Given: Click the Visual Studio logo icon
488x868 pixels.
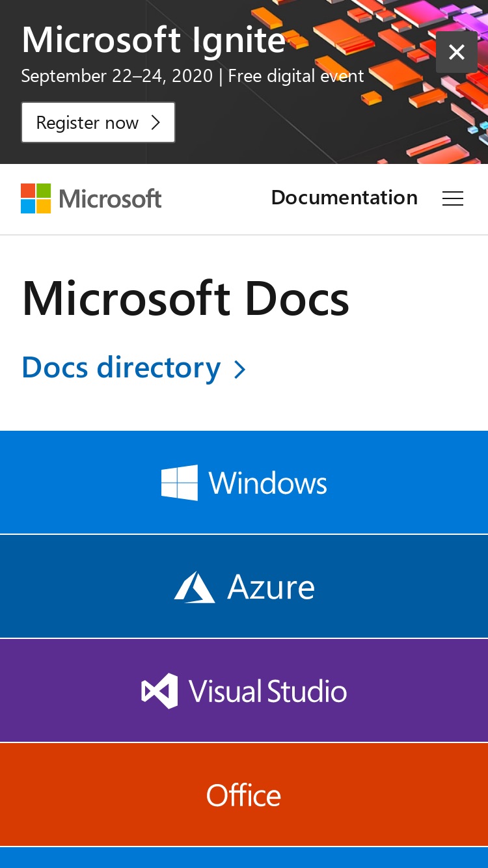Looking at the screenshot, I should (x=159, y=691).
